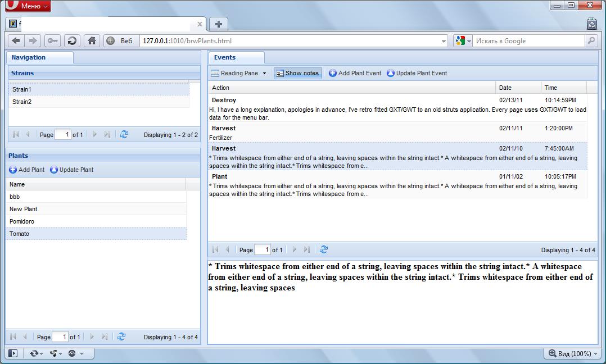Refresh the Plants grid paging toolbar
The image size is (606, 364).
pos(121,337)
